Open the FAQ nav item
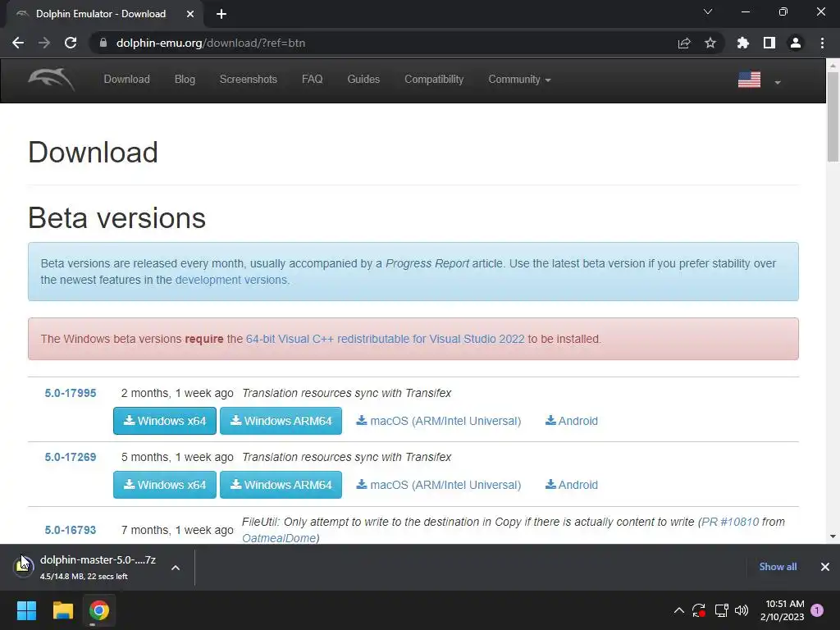Image resolution: width=840 pixels, height=630 pixels. (x=313, y=80)
